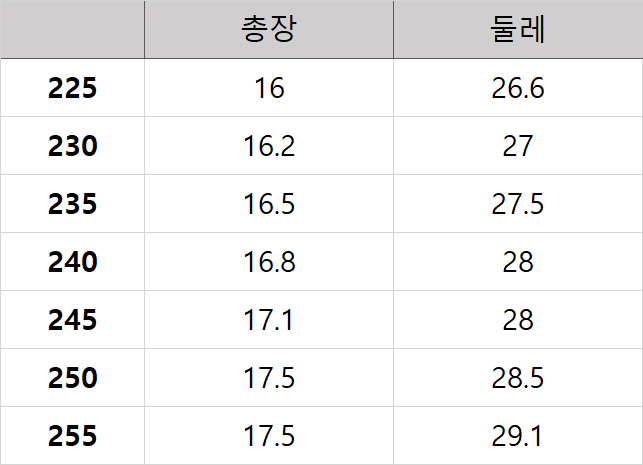Click the 둘레 value in the 240 row
This screenshot has height=465, width=643.
[518, 262]
